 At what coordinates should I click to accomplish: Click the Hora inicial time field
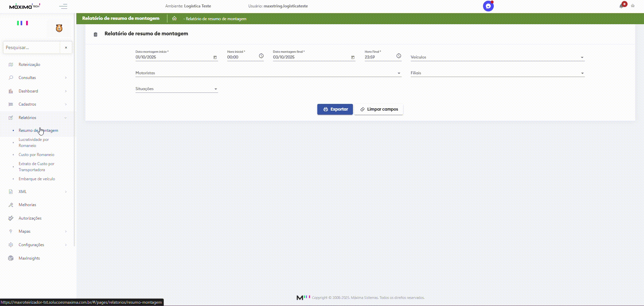[x=242, y=57]
